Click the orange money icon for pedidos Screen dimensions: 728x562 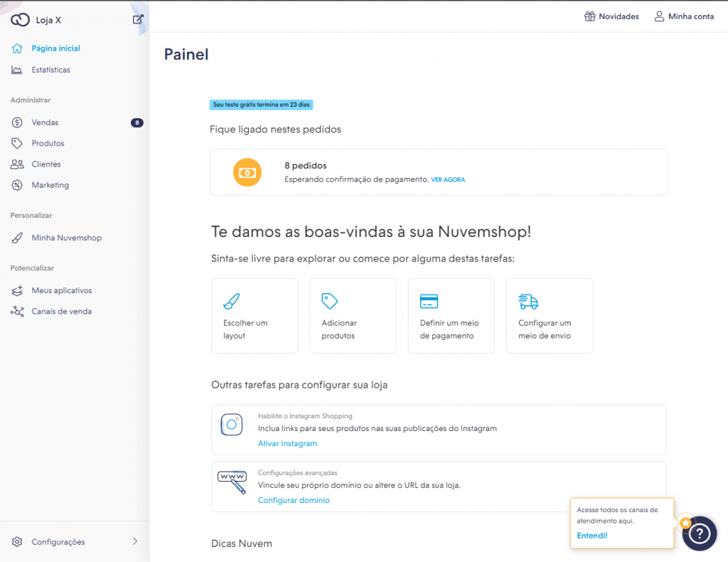247,172
